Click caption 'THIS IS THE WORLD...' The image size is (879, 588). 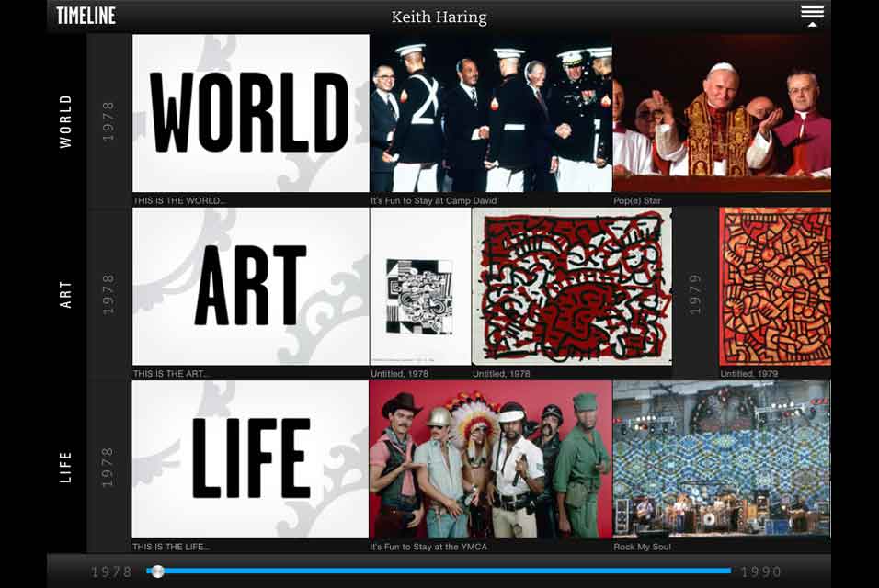(x=179, y=200)
